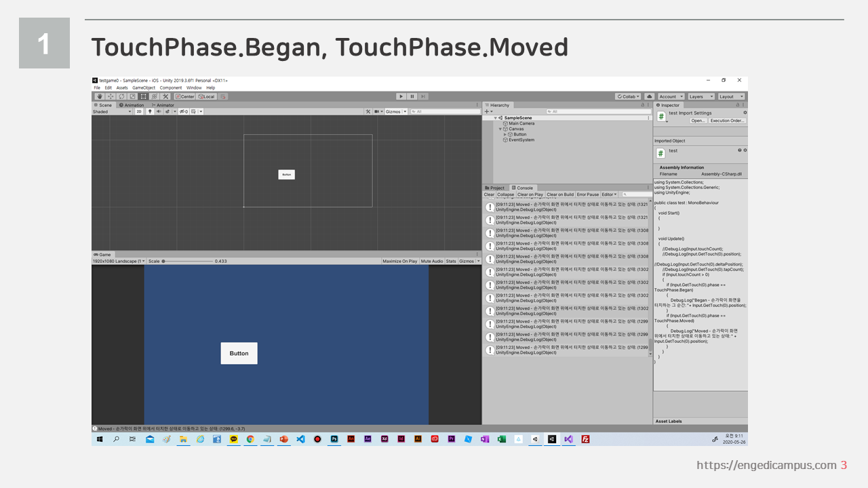Select the Rotate tool

point(121,97)
